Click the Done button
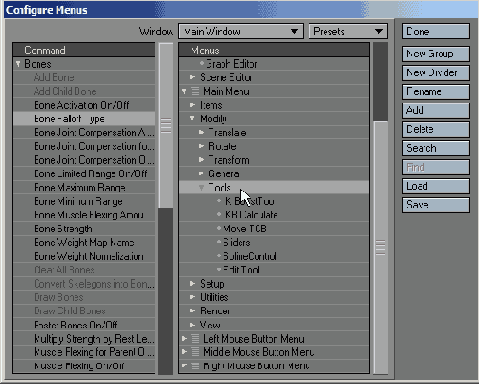This screenshot has height=384, width=479. point(436,31)
